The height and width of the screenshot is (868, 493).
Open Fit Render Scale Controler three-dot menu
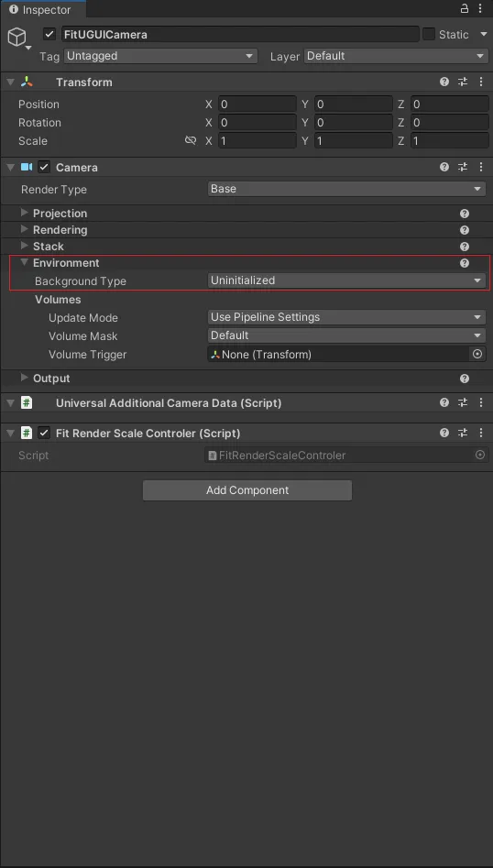coord(480,433)
